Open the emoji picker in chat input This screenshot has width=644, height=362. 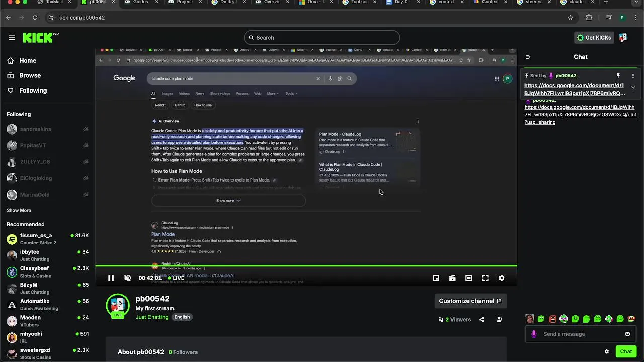pos(627,334)
